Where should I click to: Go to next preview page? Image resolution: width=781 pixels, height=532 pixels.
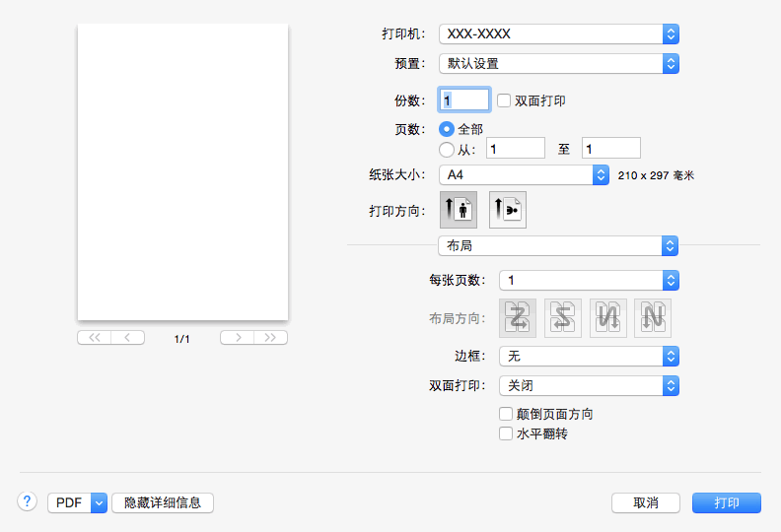click(237, 337)
